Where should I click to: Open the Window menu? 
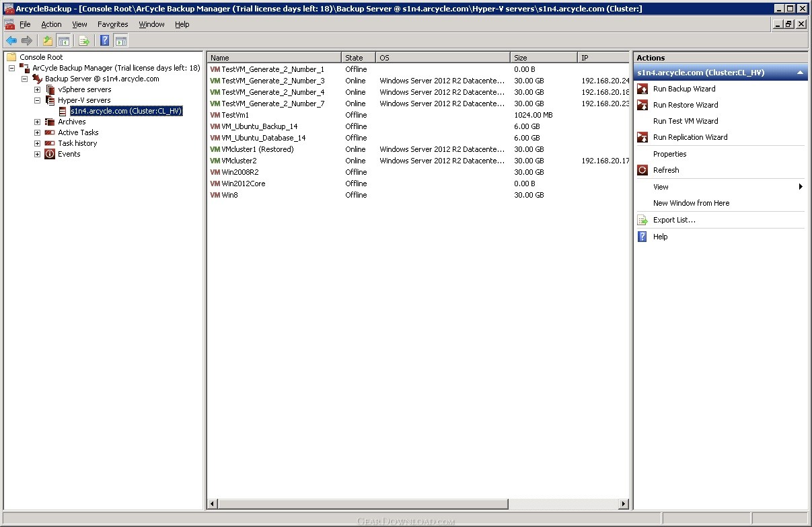pyautogui.click(x=151, y=24)
